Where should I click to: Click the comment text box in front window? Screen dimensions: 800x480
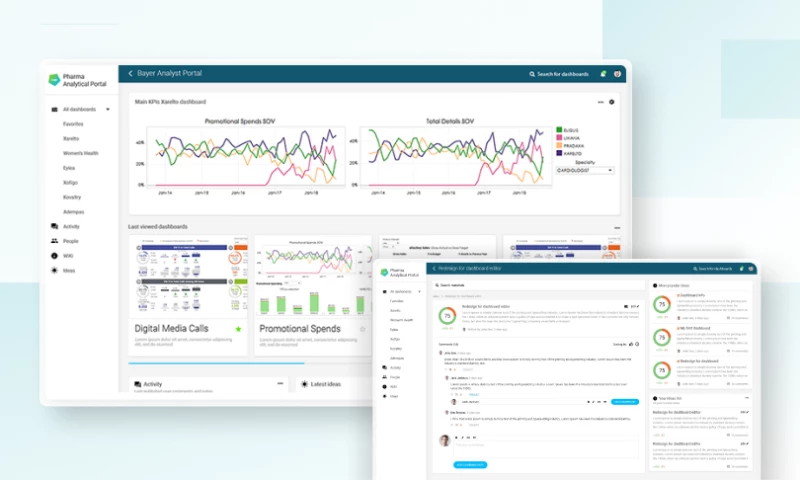coord(545,448)
